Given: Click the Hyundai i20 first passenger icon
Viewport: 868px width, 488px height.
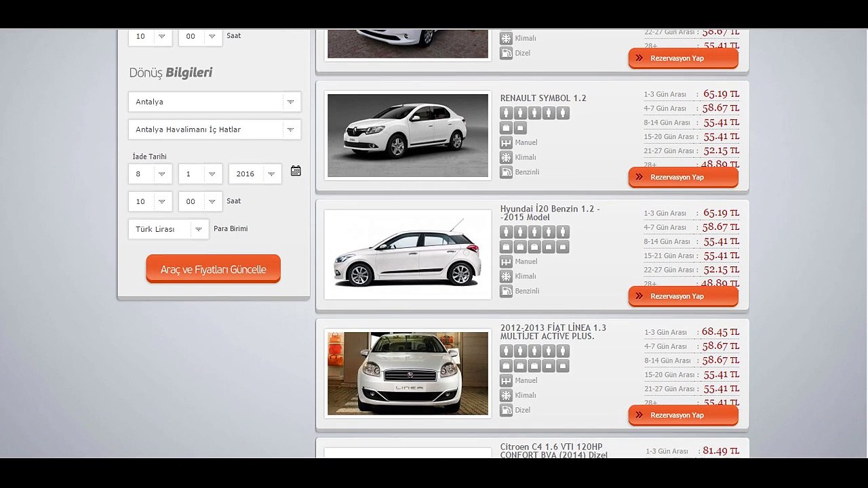Looking at the screenshot, I should tap(506, 232).
